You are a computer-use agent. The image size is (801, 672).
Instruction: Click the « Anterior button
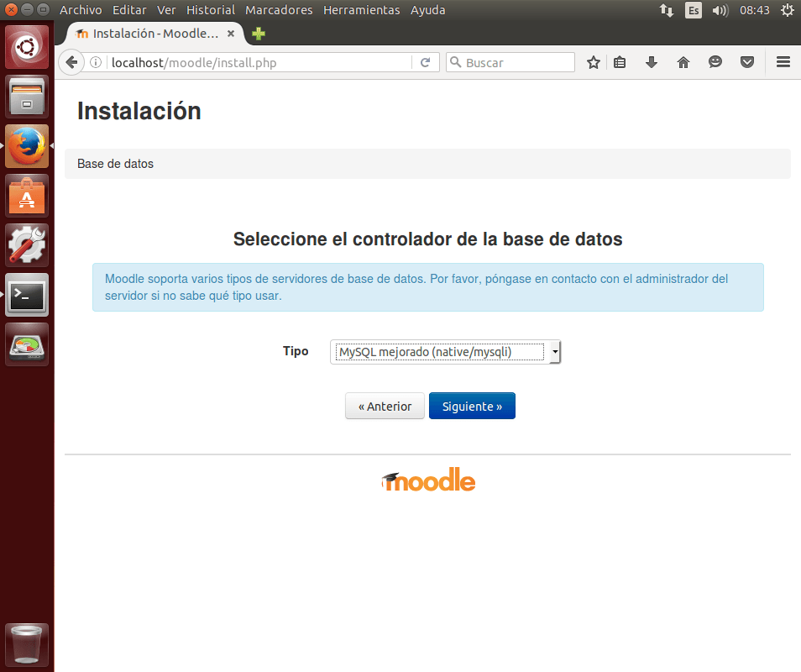coord(385,407)
